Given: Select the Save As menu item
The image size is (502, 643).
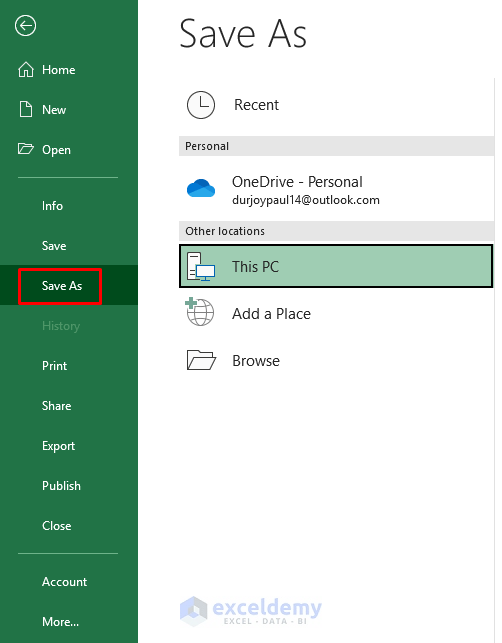Looking at the screenshot, I should click(x=69, y=285).
